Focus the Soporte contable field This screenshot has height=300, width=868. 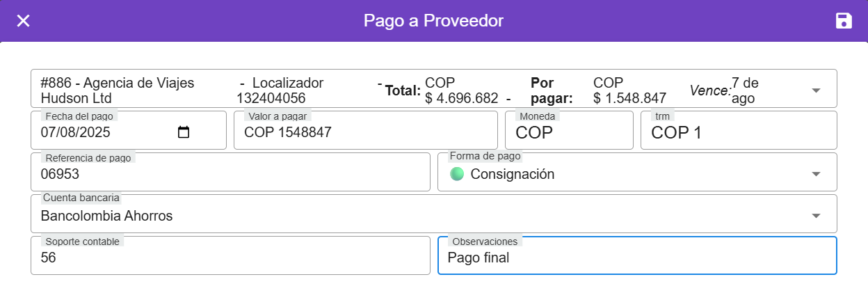coord(230,258)
